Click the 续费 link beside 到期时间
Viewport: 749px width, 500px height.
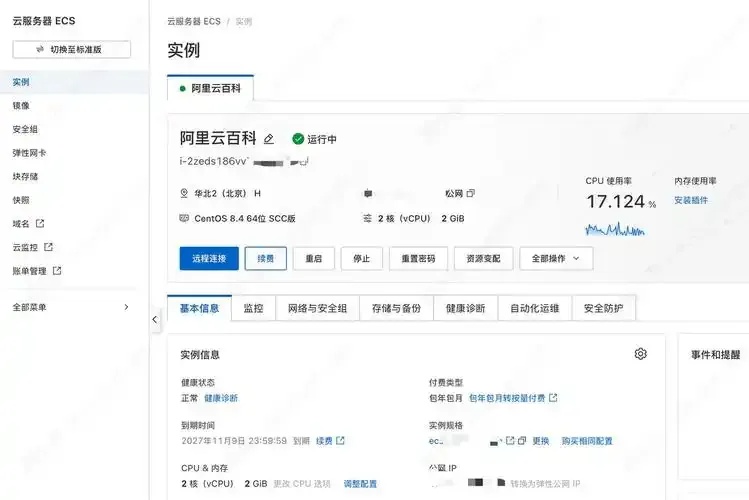pyautogui.click(x=324, y=441)
